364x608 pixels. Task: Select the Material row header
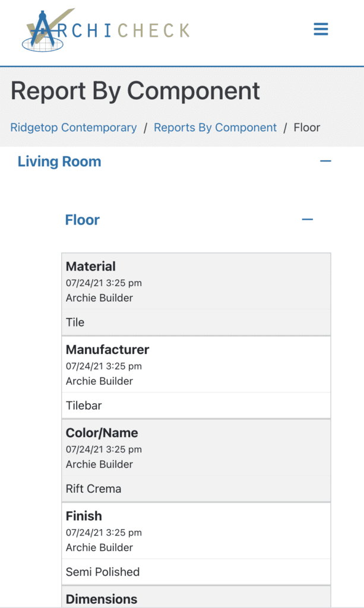tap(91, 267)
